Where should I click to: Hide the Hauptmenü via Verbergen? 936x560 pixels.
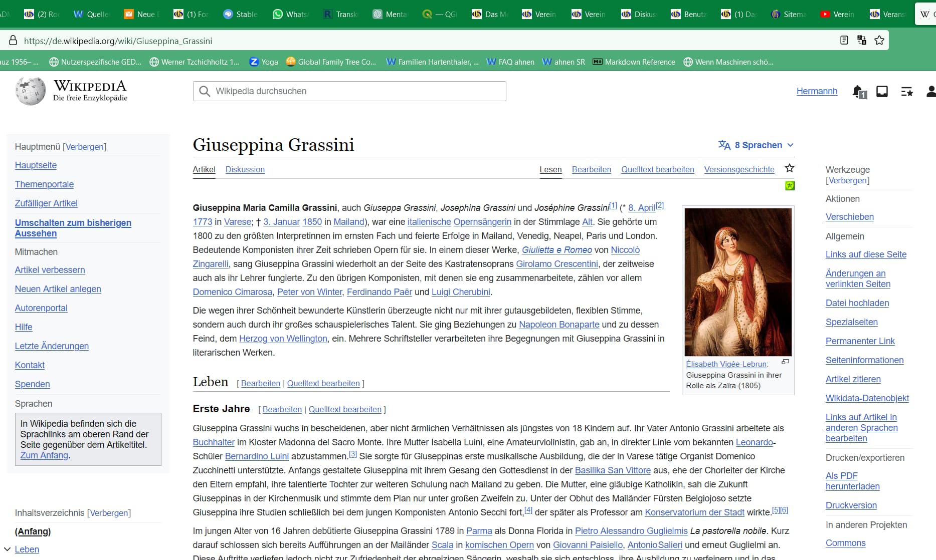point(85,147)
